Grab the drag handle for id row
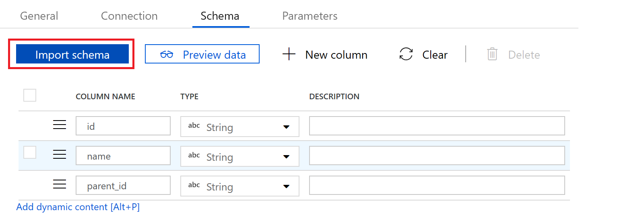Viewport: 644px width, 219px height. [60, 125]
